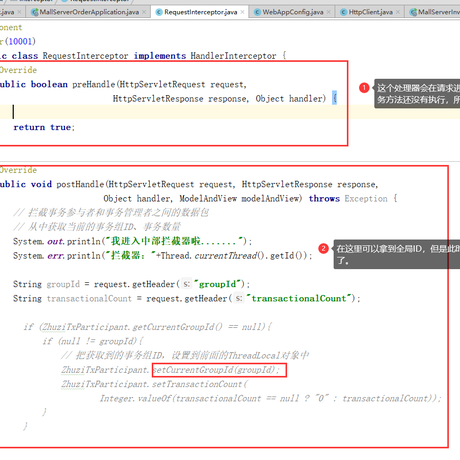
Task: Open the WebAppConfig.java tab
Action: point(293,12)
